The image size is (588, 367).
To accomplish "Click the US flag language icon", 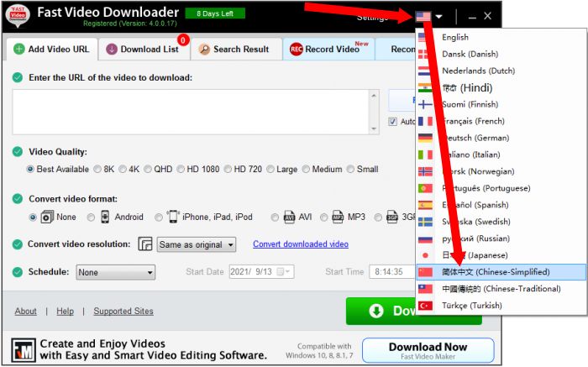I will point(423,17).
